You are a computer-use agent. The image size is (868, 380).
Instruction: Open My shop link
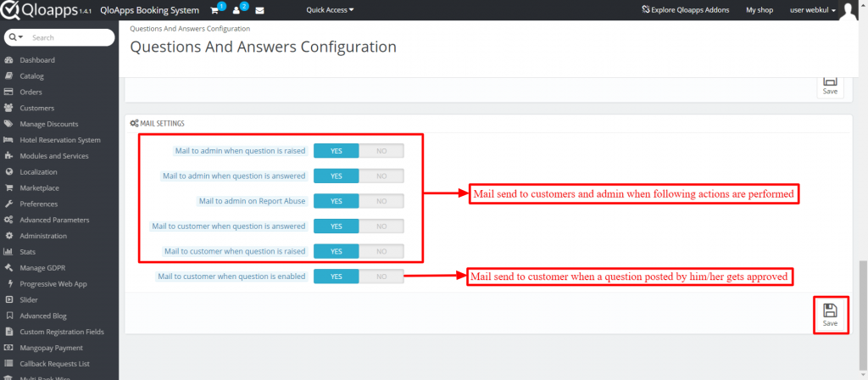759,10
